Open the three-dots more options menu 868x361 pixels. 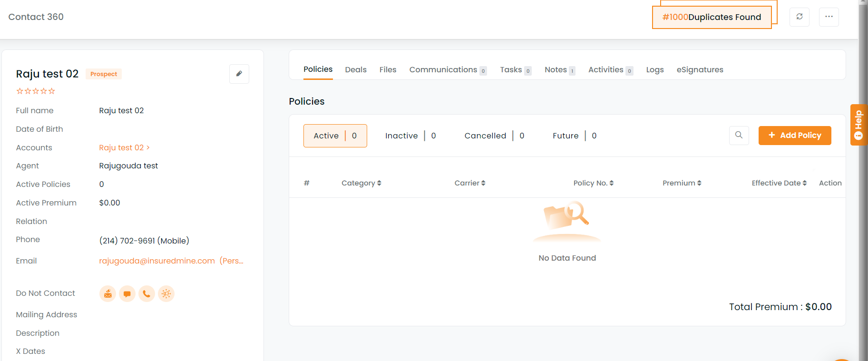coord(829,17)
